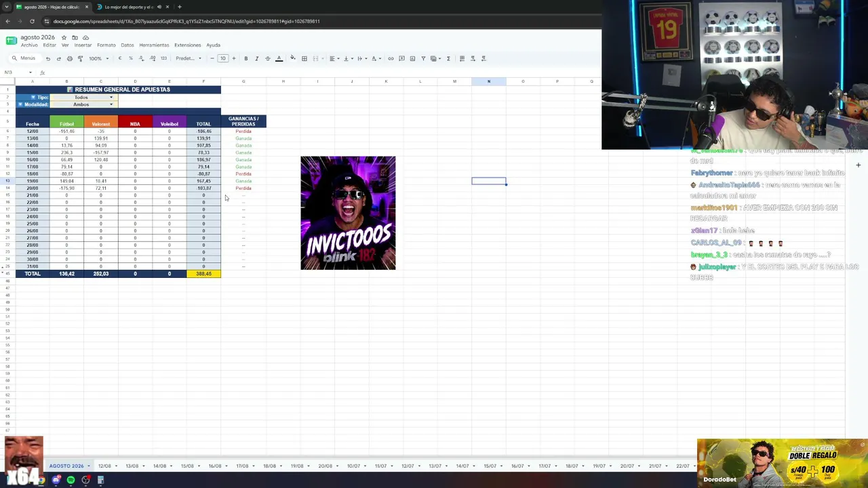Toggle bold formatting
The image size is (868, 488).
point(245,58)
